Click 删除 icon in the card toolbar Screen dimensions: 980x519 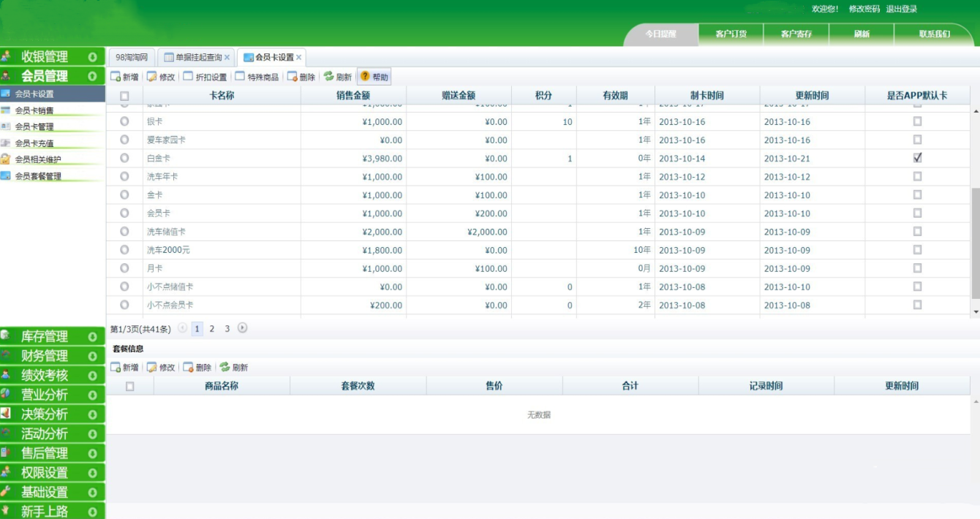[292, 77]
